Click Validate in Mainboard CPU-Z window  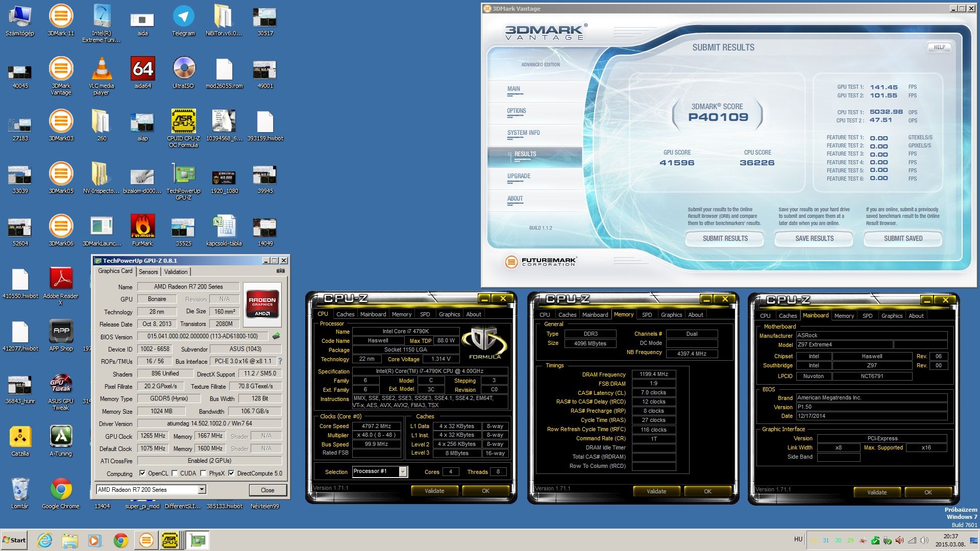click(x=877, y=492)
